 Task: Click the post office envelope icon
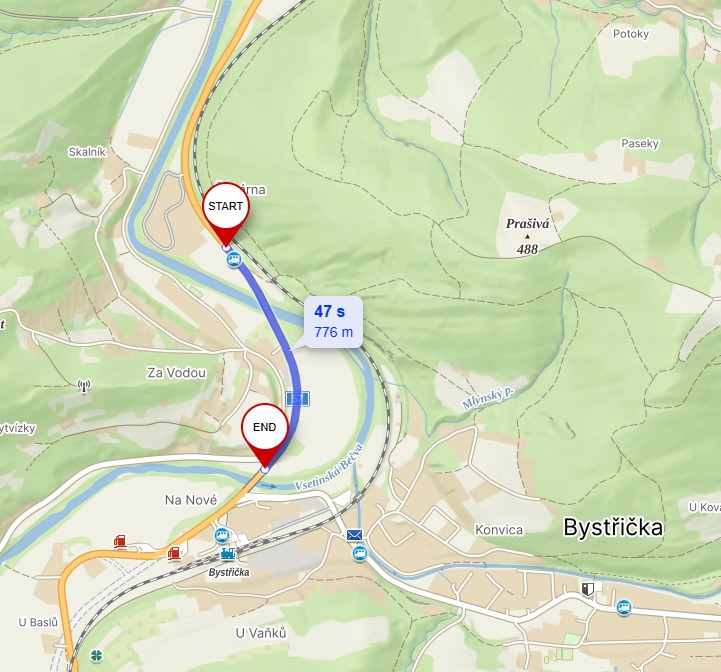click(x=354, y=534)
